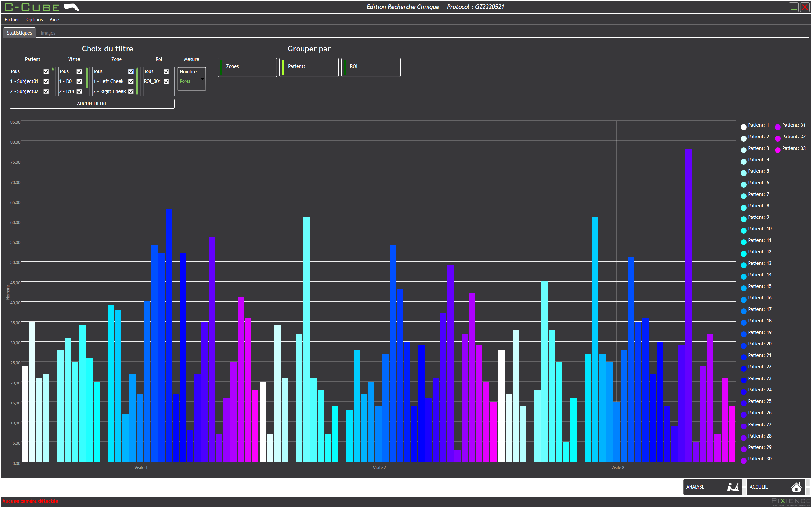Click the Patient: 30 legend dot
Image resolution: width=812 pixels, height=508 pixels.
pyautogui.click(x=743, y=461)
